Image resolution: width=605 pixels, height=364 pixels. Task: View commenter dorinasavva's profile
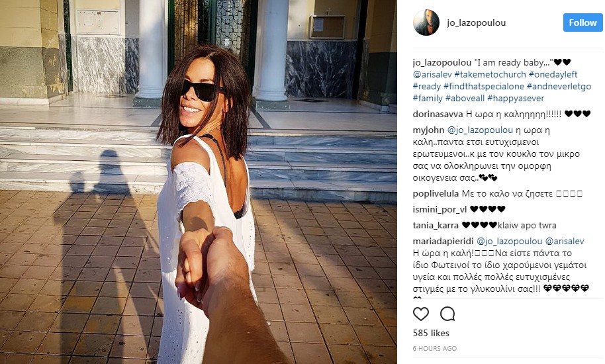438,114
